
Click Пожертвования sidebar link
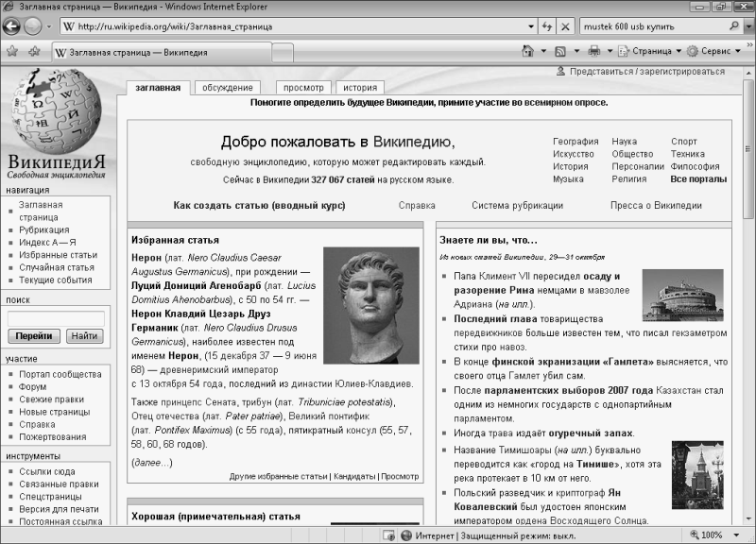click(53, 437)
